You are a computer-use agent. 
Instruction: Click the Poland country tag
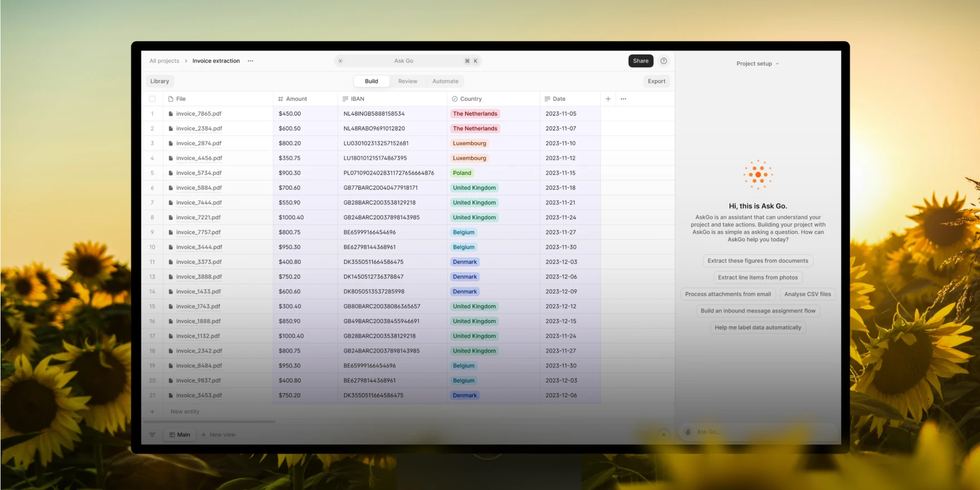pyautogui.click(x=462, y=173)
